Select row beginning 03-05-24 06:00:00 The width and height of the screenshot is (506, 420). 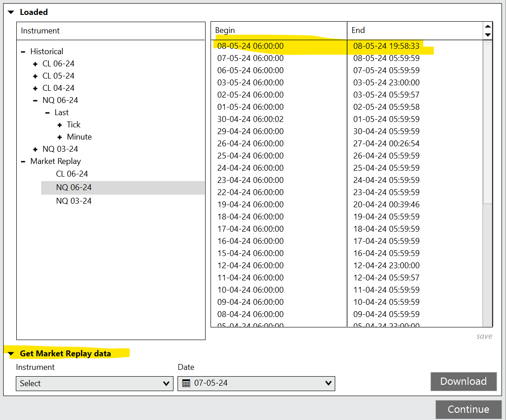pyautogui.click(x=347, y=83)
